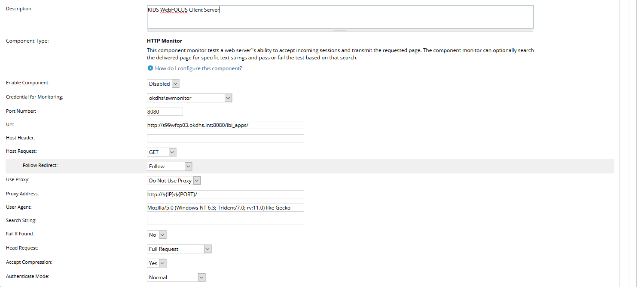Open the Authenticate Mode dropdown

(x=177, y=278)
